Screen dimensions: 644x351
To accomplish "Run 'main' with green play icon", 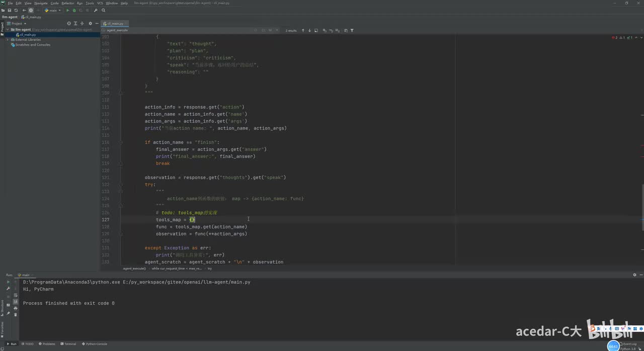I will tap(68, 10).
